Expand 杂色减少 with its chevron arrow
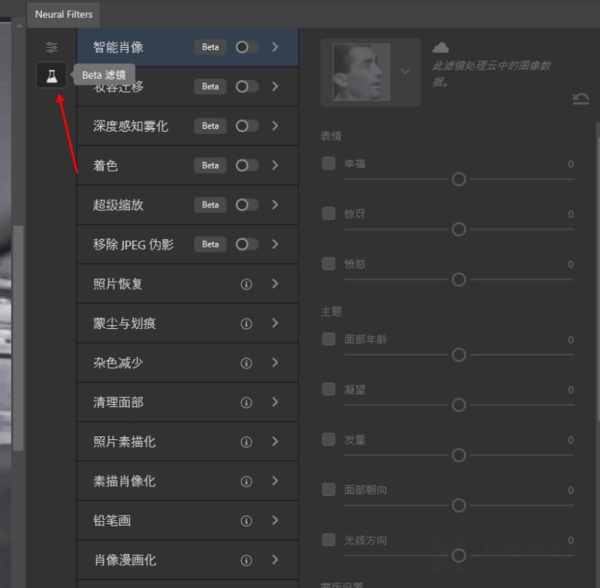 [275, 363]
